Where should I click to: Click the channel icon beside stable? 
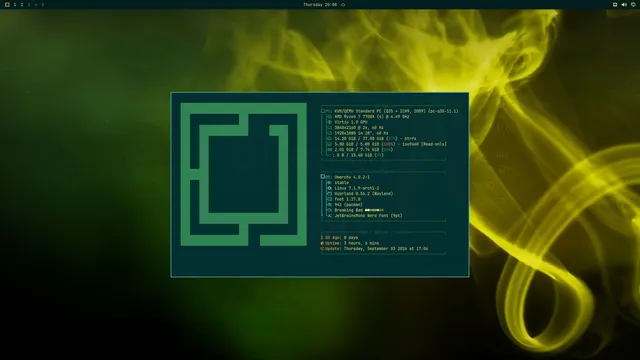coord(330,183)
